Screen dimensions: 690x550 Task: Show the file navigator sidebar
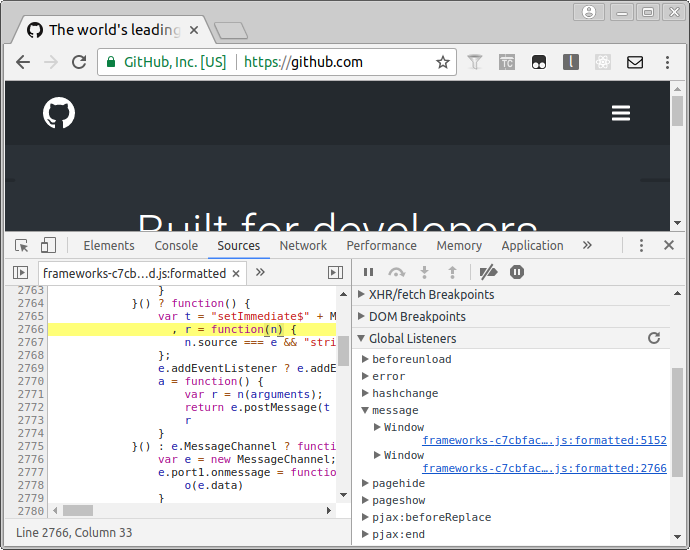pyautogui.click(x=21, y=273)
